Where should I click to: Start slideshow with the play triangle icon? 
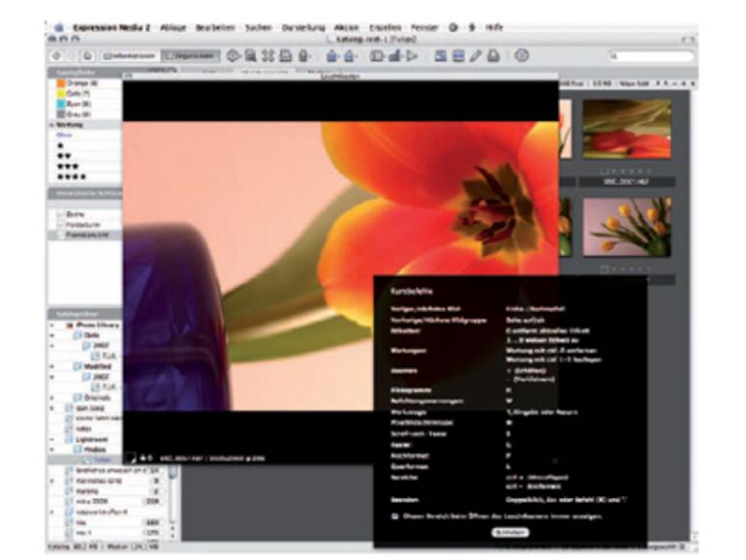pyautogui.click(x=412, y=56)
